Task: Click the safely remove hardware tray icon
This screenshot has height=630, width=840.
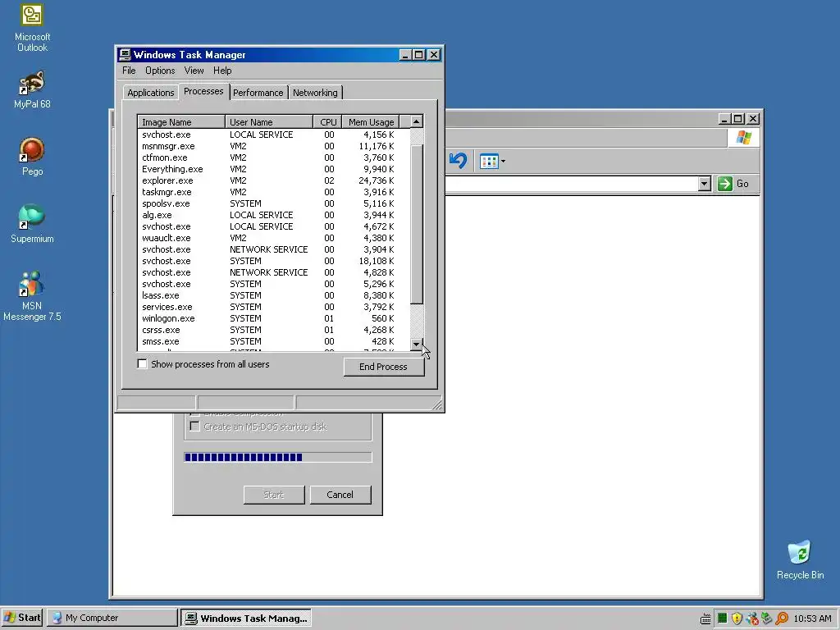Action: tap(767, 619)
